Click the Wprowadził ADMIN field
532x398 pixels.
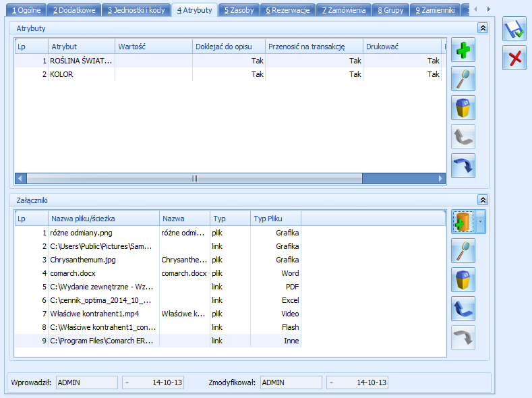[87, 382]
